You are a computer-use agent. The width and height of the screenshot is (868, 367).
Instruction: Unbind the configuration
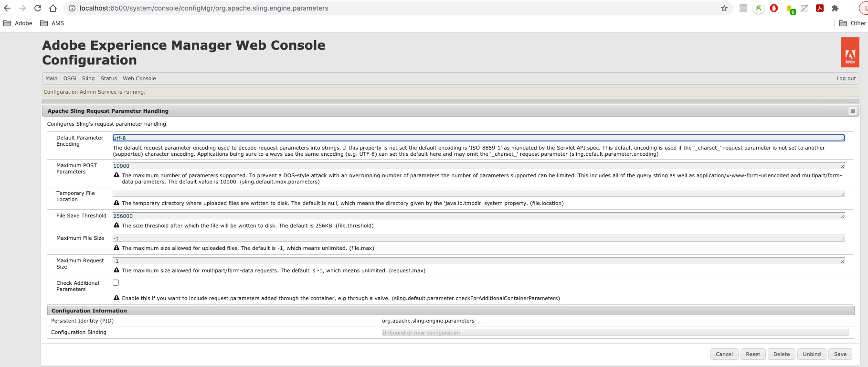pos(812,354)
